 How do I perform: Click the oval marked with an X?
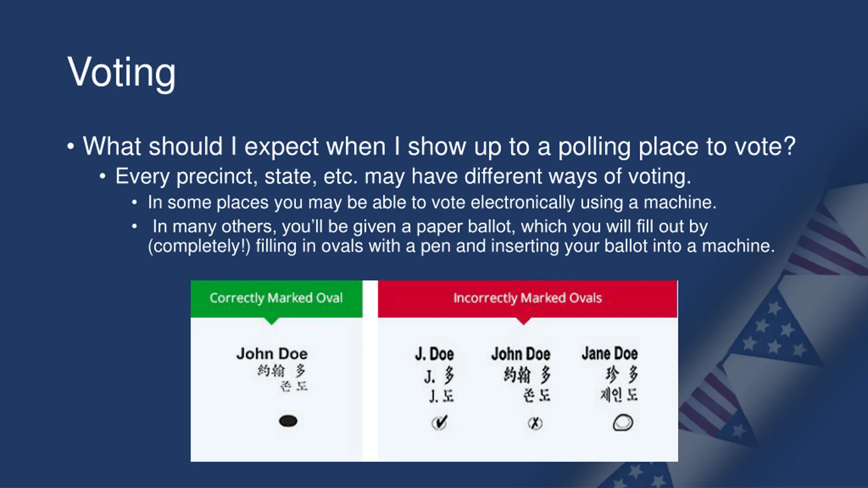tap(535, 423)
